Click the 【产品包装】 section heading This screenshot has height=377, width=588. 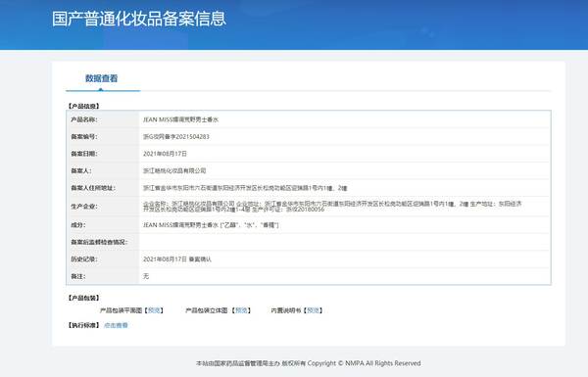(x=83, y=298)
